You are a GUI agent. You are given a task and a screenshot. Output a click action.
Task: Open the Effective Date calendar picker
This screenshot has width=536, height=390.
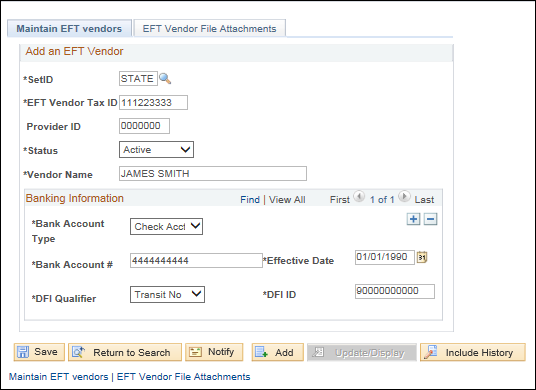422,257
